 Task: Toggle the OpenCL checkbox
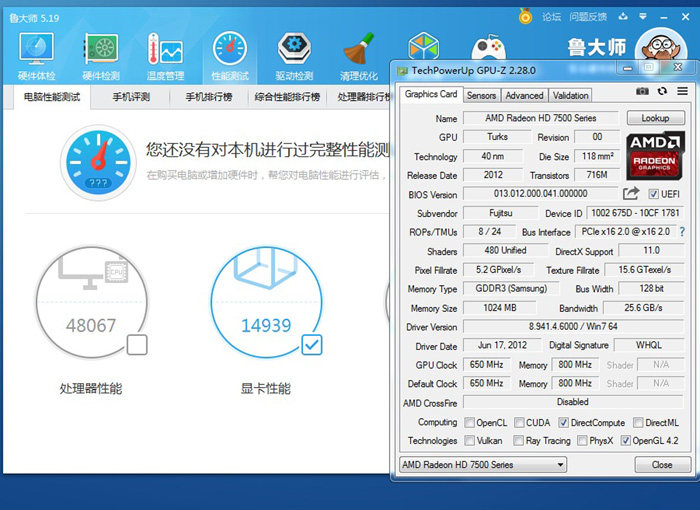click(469, 422)
